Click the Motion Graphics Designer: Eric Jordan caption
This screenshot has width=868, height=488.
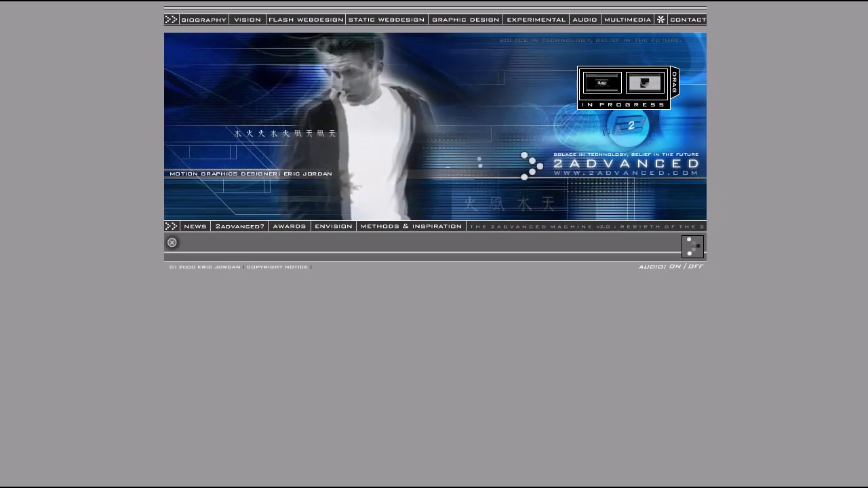pyautogui.click(x=251, y=174)
